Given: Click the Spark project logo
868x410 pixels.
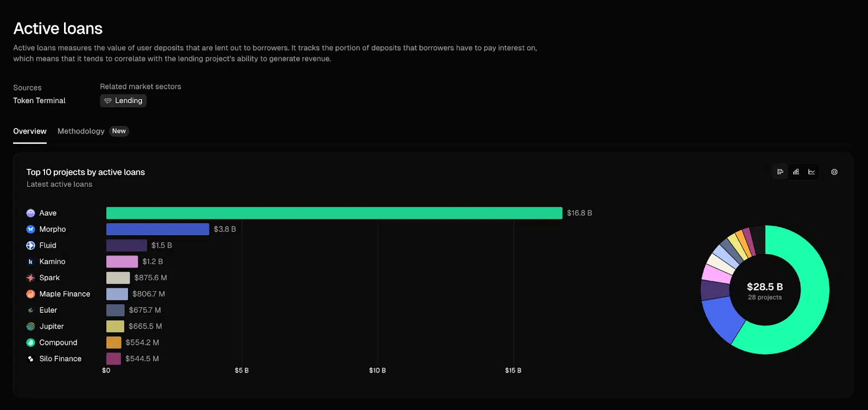Looking at the screenshot, I should tap(31, 278).
